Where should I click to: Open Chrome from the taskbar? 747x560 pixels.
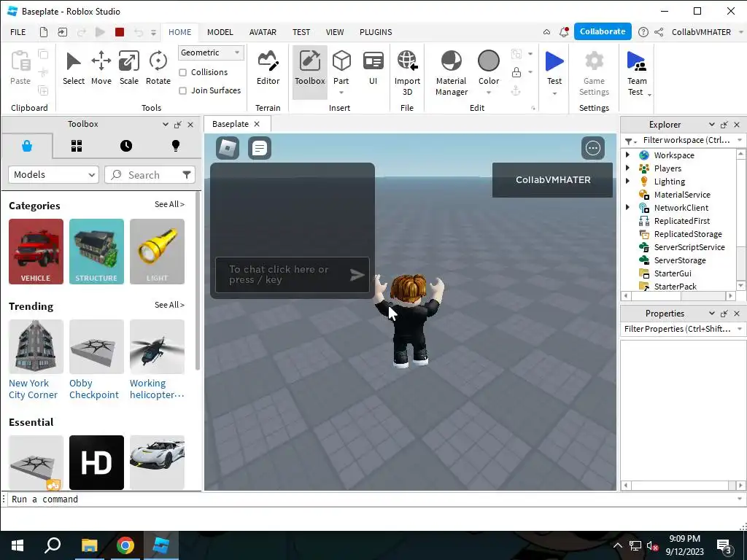click(x=125, y=545)
